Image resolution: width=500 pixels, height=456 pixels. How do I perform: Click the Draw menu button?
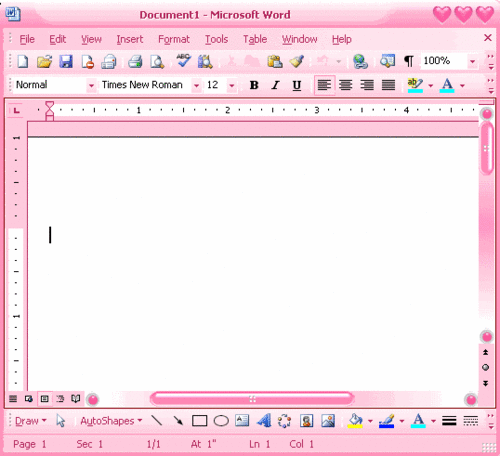(x=31, y=421)
